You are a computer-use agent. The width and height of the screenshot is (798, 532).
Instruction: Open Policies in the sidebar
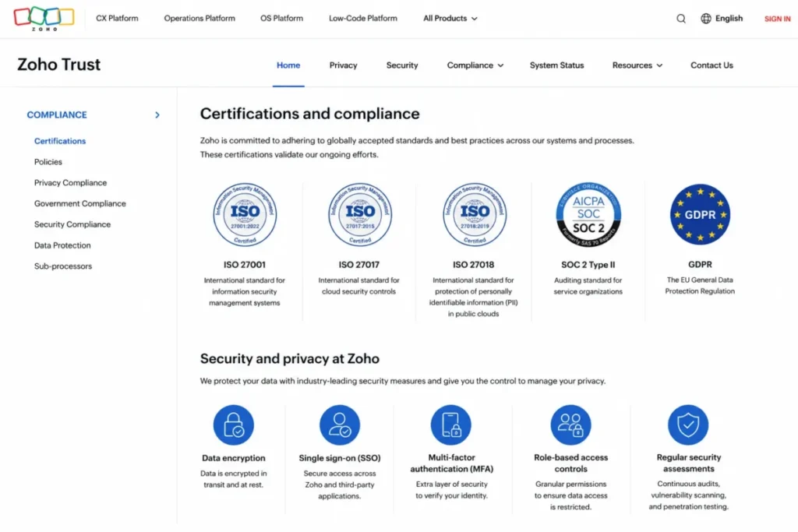coord(48,162)
